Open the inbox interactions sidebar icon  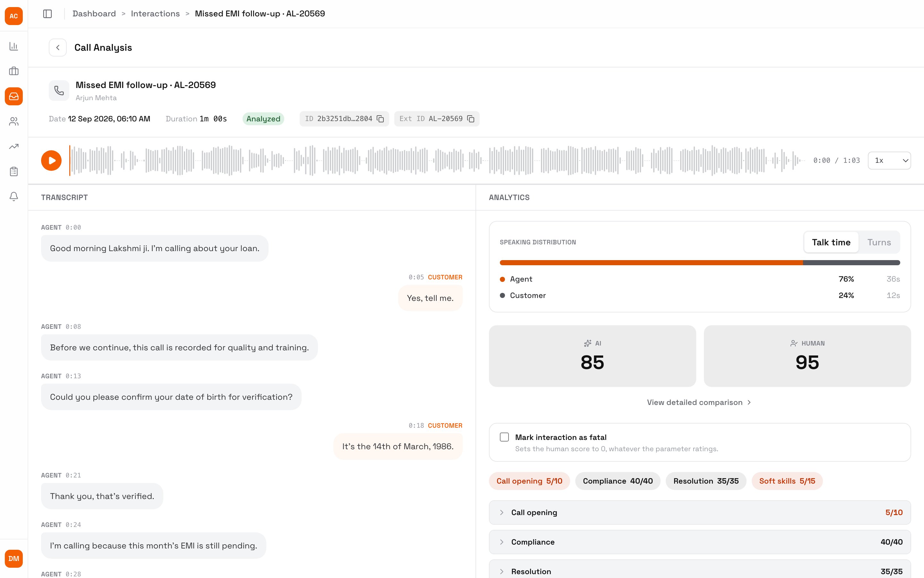(x=14, y=96)
